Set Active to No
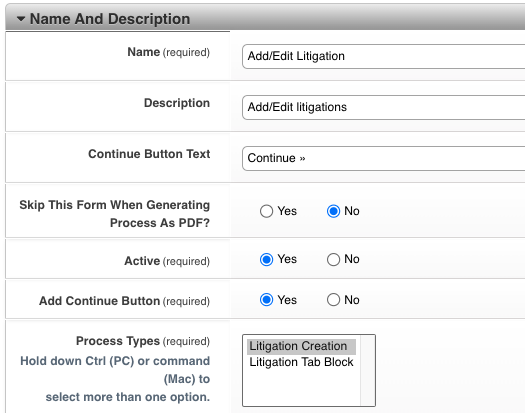Viewport: 525px width, 413px height. click(x=333, y=260)
